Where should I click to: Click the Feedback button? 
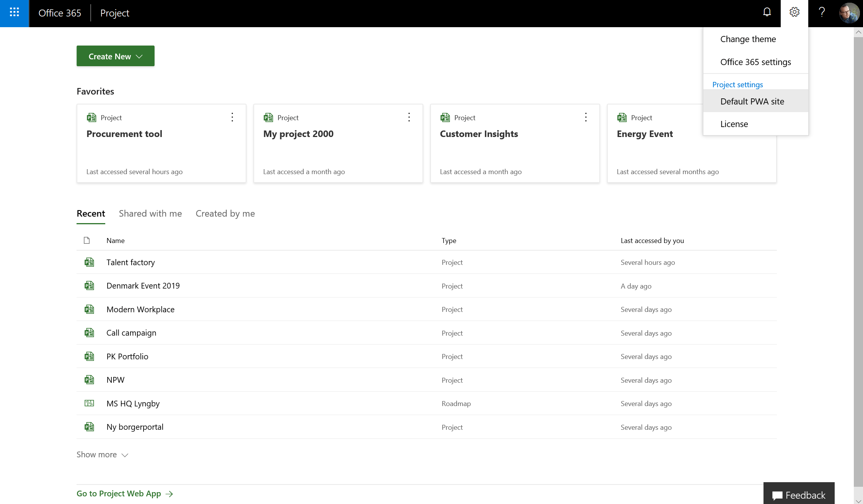tap(799, 495)
